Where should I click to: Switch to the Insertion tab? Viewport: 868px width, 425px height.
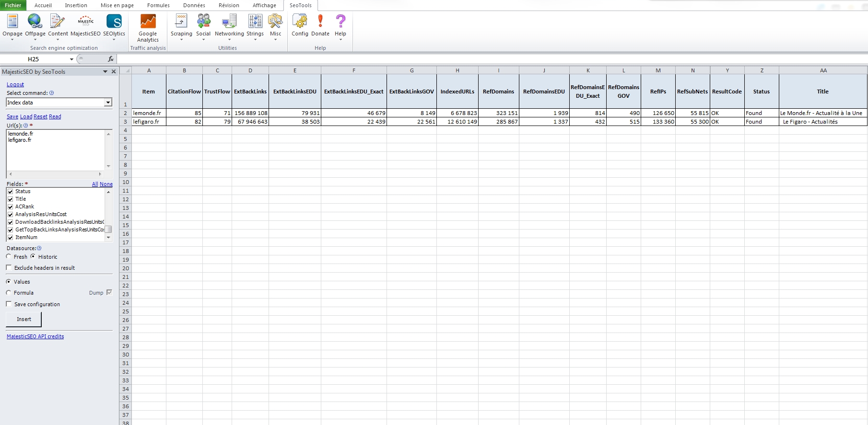coord(76,5)
